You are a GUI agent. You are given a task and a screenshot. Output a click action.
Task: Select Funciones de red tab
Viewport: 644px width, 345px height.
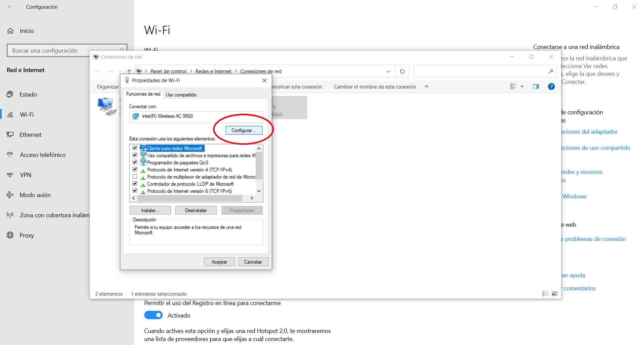(143, 94)
